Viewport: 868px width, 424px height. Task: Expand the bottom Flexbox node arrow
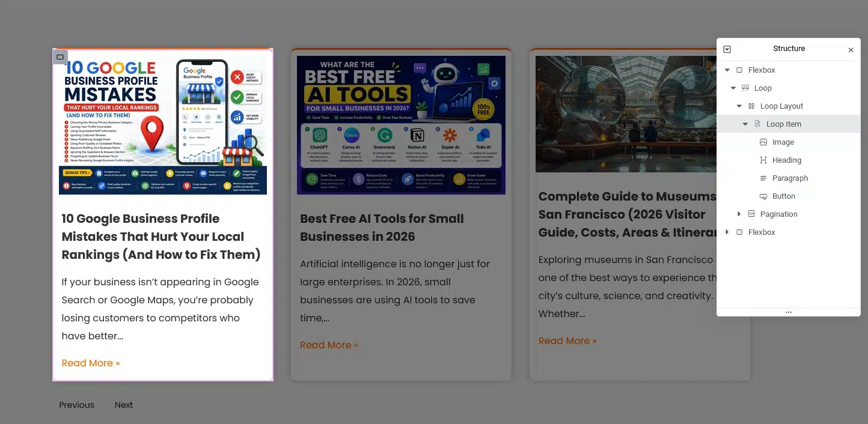[x=727, y=232]
